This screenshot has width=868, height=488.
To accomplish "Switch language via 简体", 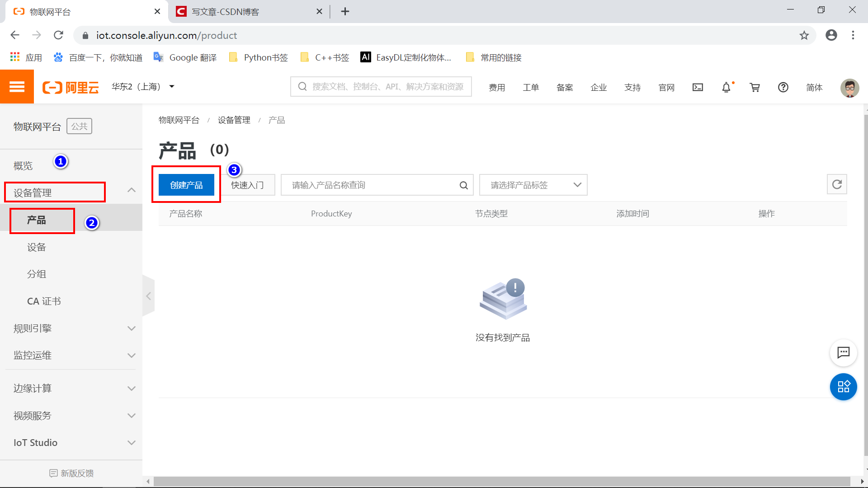I will pyautogui.click(x=814, y=87).
